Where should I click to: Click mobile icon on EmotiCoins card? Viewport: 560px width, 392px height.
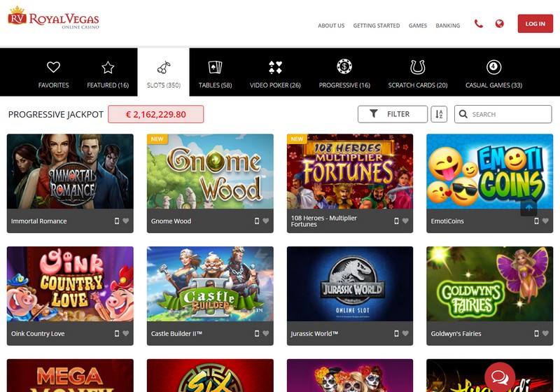click(536, 221)
